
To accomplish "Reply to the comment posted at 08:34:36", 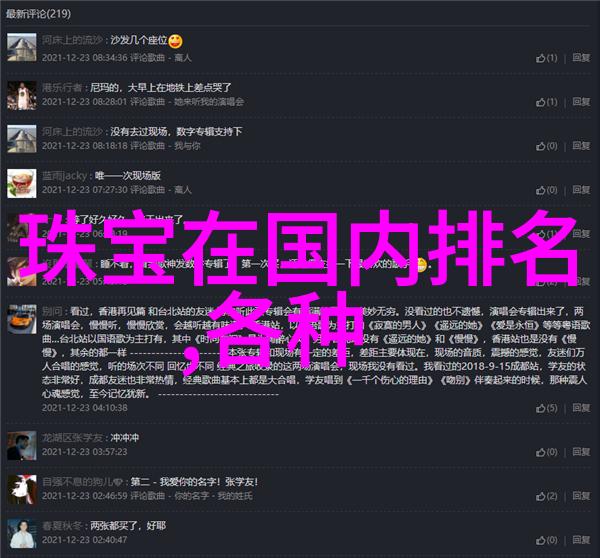I will tap(581, 58).
